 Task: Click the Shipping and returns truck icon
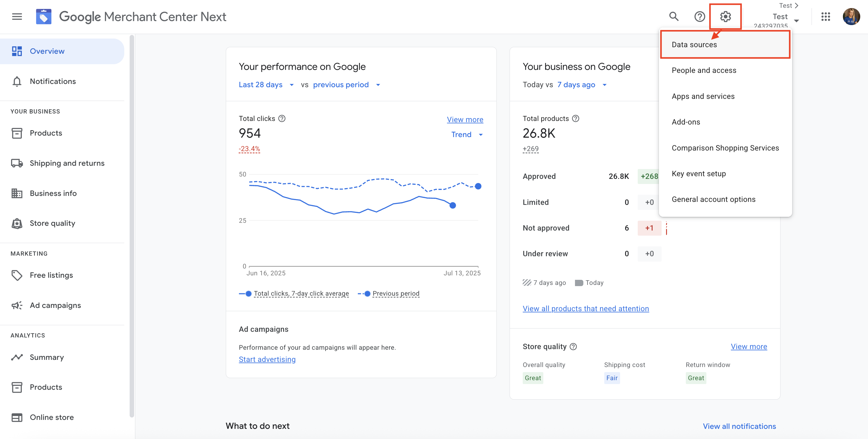pyautogui.click(x=17, y=163)
